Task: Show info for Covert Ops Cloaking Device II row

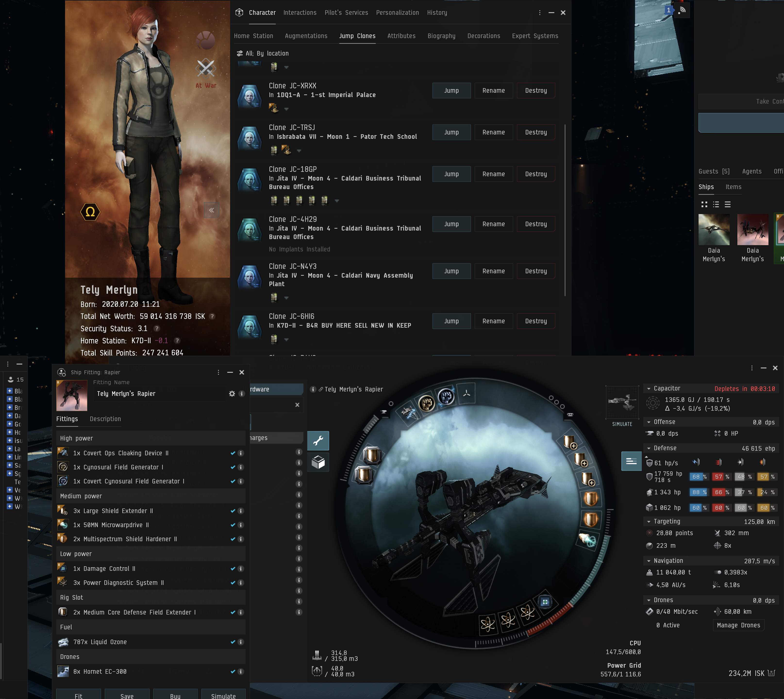Action: click(241, 453)
